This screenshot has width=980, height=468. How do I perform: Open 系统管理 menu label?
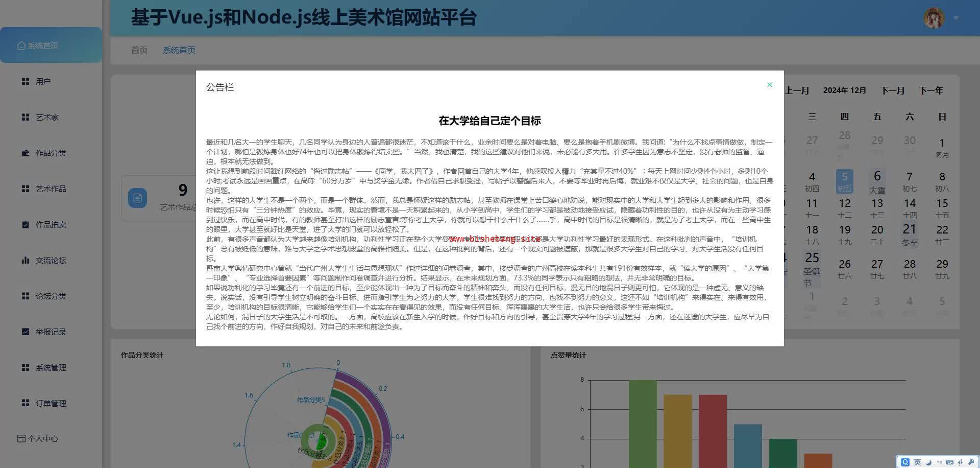(51, 367)
